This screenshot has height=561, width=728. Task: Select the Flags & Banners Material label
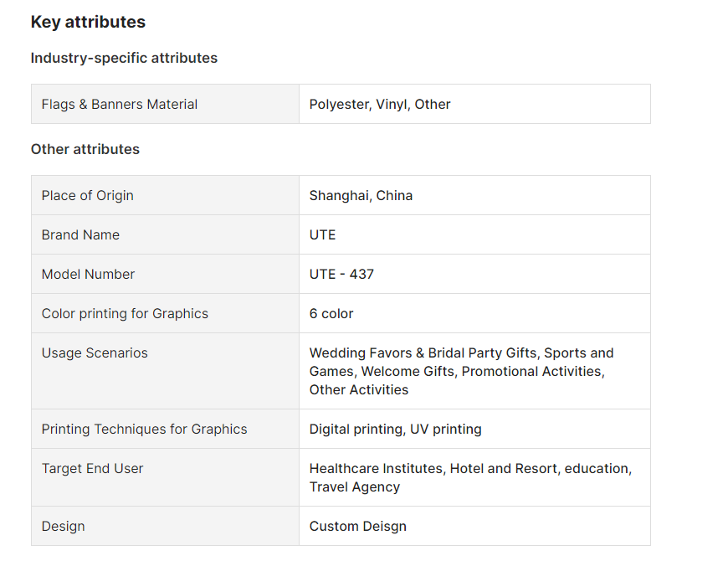coord(120,105)
